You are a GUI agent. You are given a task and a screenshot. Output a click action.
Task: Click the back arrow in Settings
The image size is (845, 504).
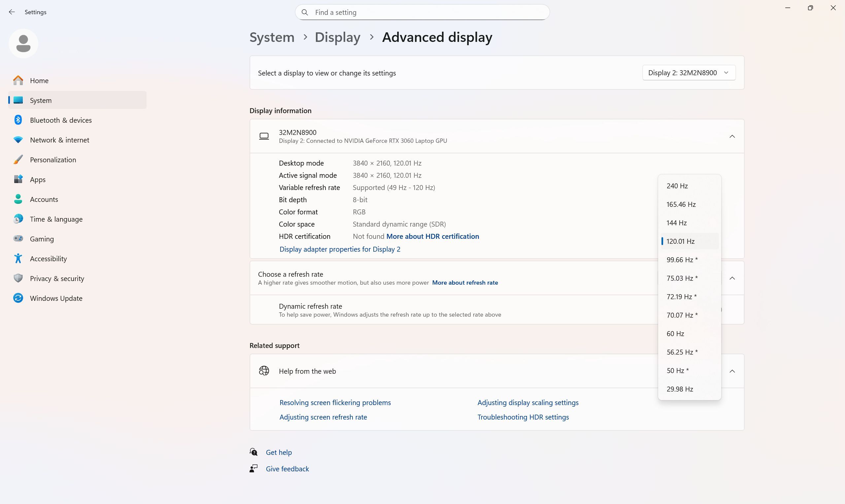click(x=12, y=12)
